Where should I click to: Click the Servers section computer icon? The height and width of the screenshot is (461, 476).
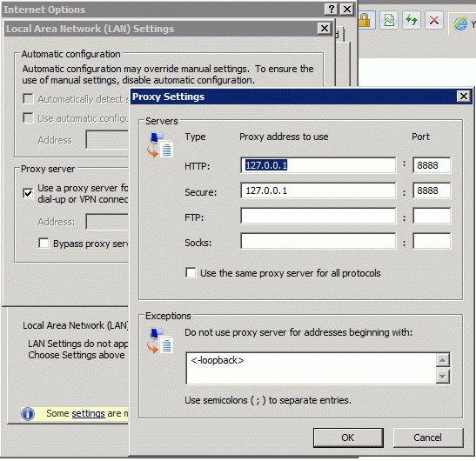pyautogui.click(x=161, y=145)
